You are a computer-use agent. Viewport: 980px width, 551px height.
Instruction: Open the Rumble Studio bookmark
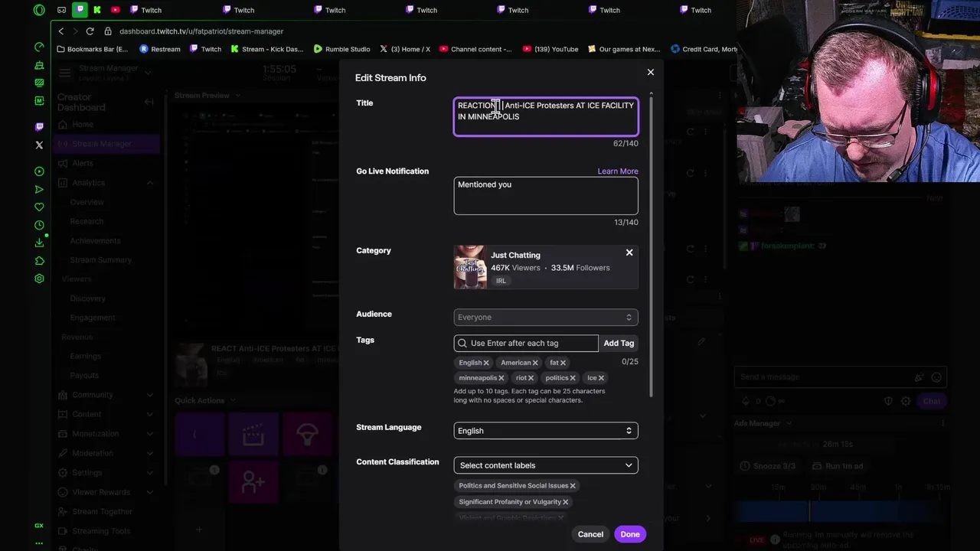coord(342,49)
